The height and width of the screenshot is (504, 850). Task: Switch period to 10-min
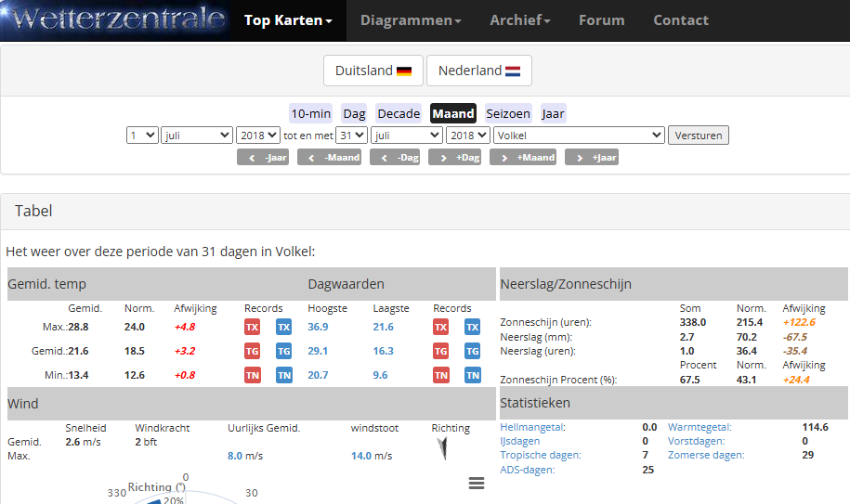[x=310, y=113]
